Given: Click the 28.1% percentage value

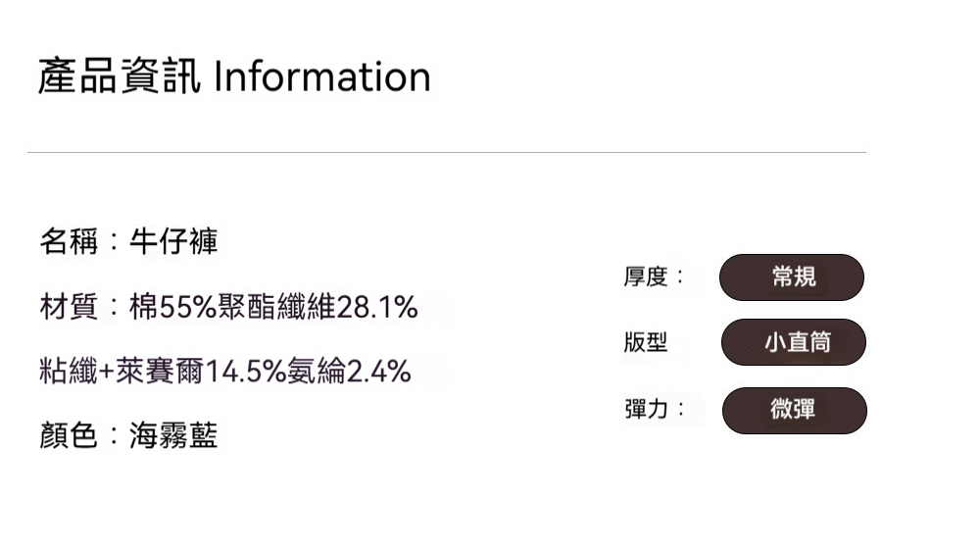Looking at the screenshot, I should pyautogui.click(x=377, y=308).
